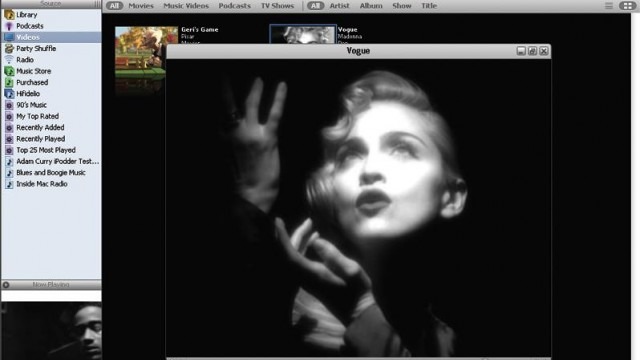Click the Radio antenna icon
Viewport: 640px width, 360px height.
[9, 60]
